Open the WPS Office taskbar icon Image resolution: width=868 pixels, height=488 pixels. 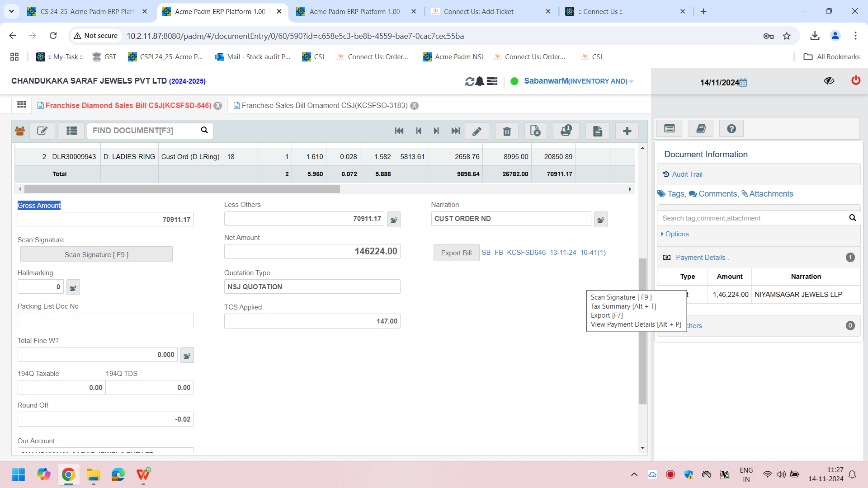pos(143,474)
